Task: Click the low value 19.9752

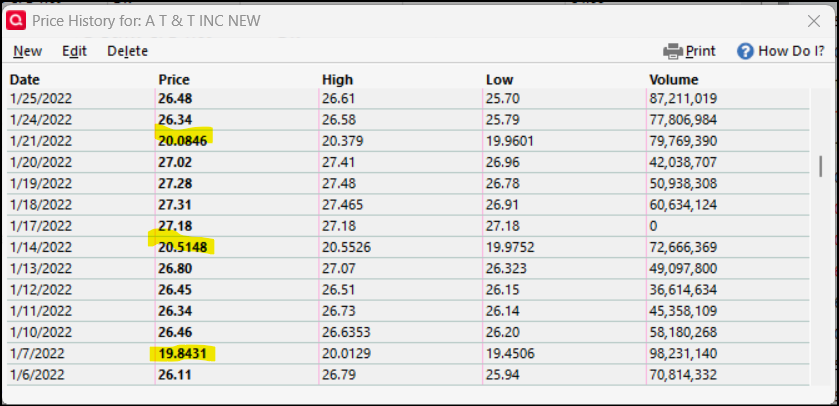Action: point(510,247)
